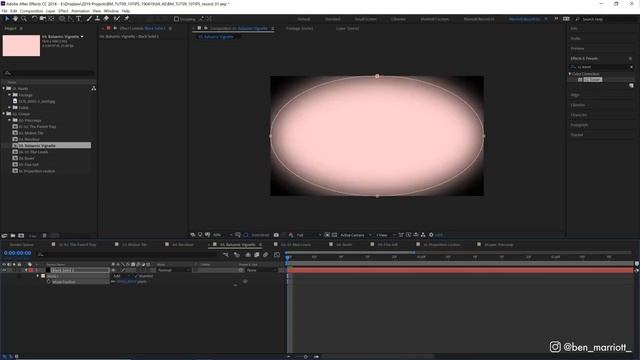
Task: Open the Active Camera dropdown
Action: pyautogui.click(x=355, y=235)
